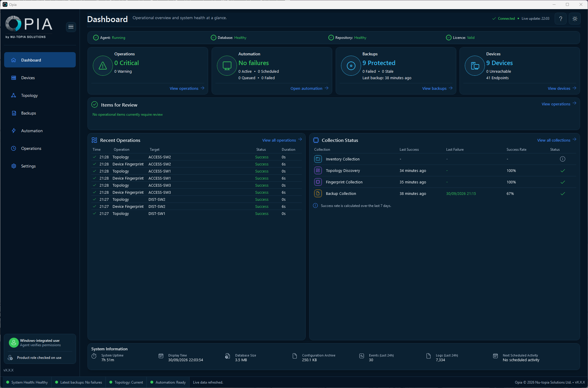
Task: Click the Inventory Collection info status icon
Action: [x=562, y=159]
